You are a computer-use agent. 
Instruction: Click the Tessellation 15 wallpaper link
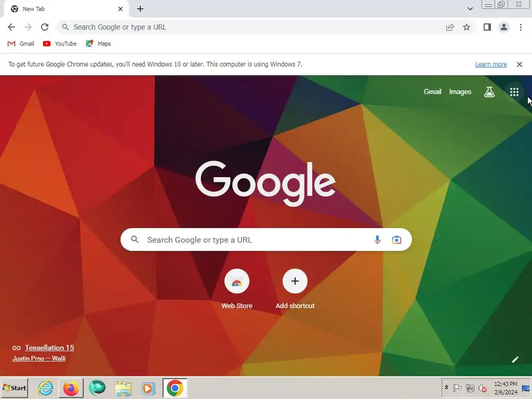tap(49, 348)
